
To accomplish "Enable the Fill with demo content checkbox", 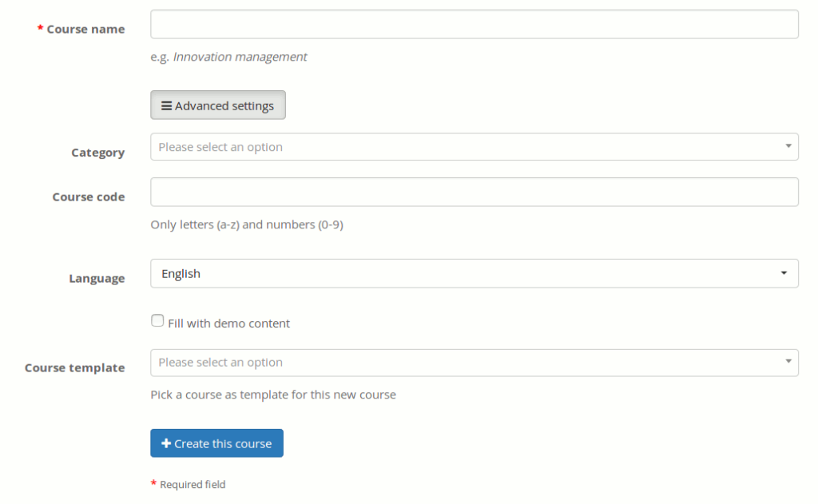I will click(x=157, y=319).
